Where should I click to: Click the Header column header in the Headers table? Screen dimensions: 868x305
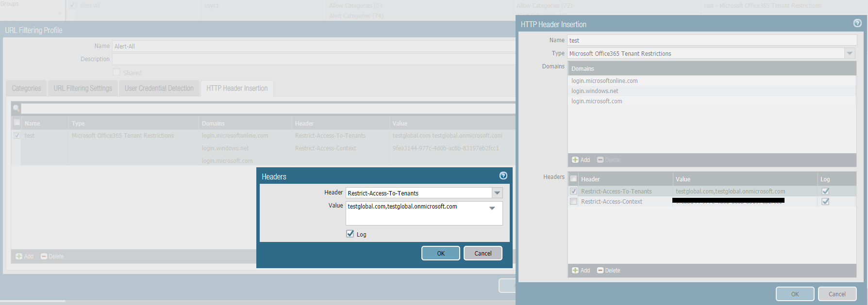pyautogui.click(x=626, y=179)
